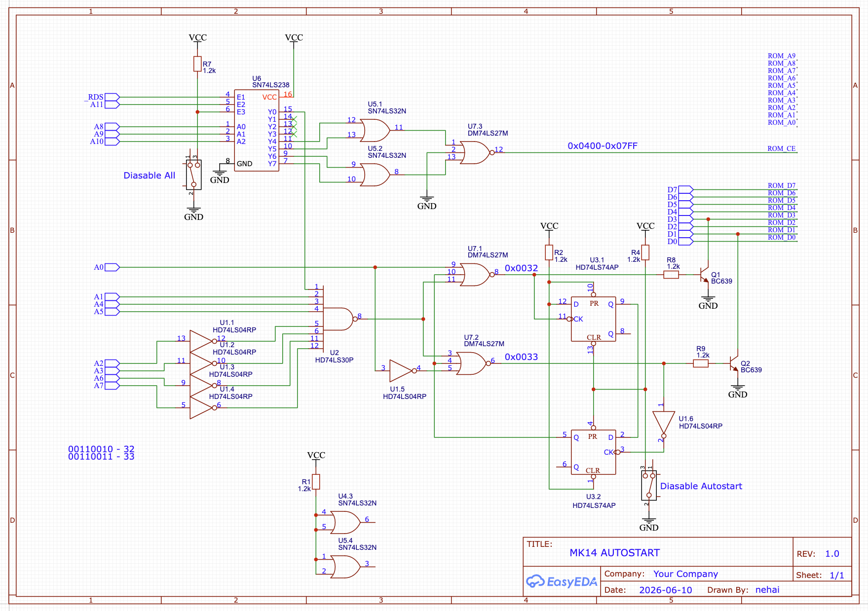
Task: Click the U7.3 DM74LS27M NOR gate
Action: [x=476, y=153]
